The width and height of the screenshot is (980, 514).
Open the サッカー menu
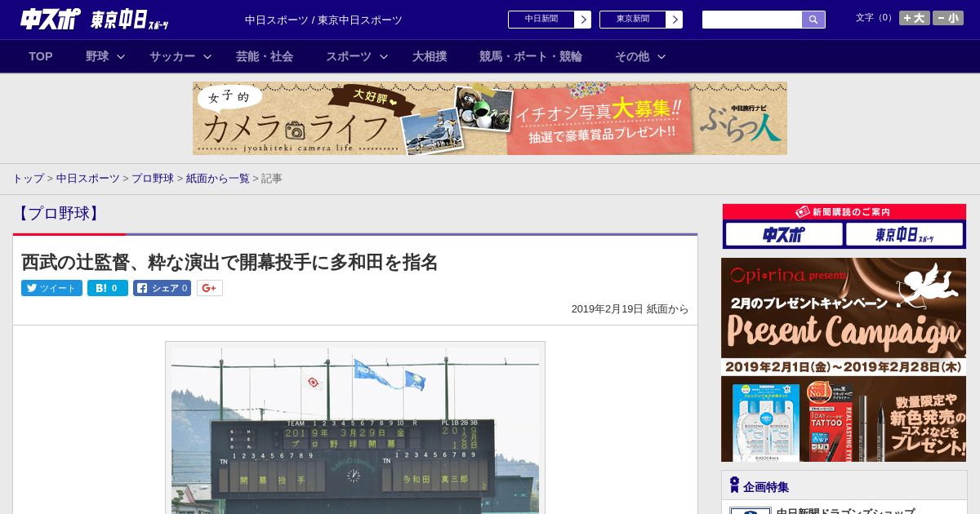(172, 56)
